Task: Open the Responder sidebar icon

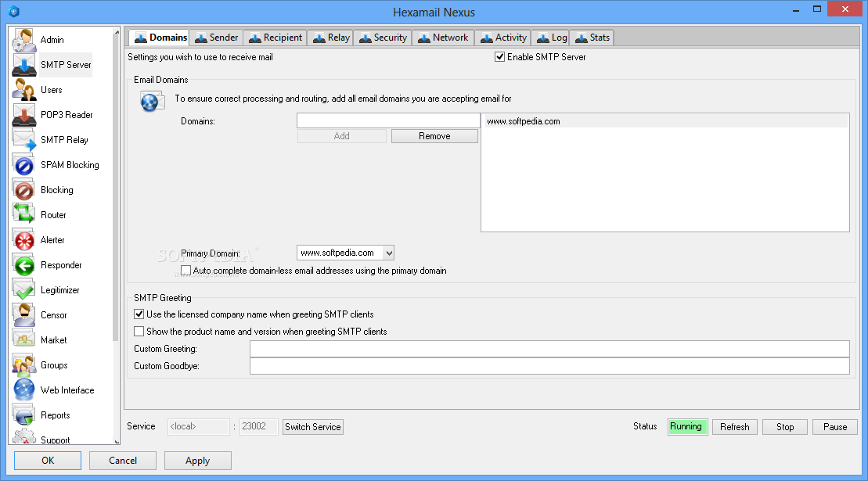Action: (23, 265)
